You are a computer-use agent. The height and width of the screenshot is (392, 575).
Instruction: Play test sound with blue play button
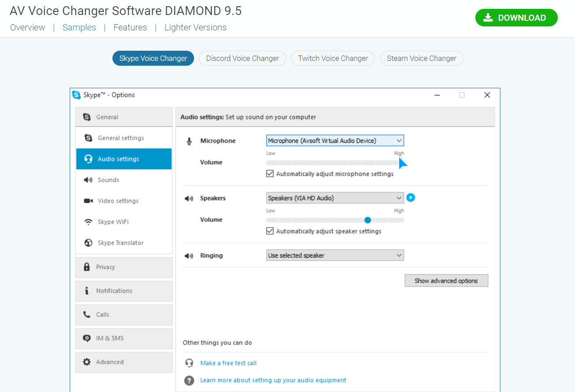click(x=411, y=198)
